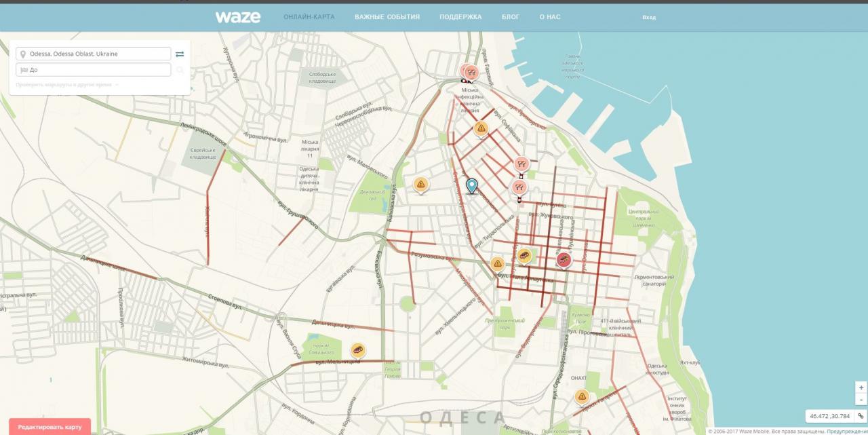This screenshot has height=435, width=868.
Task: Open the hazard warning marker near Дюківський сад
Action: coord(420,184)
